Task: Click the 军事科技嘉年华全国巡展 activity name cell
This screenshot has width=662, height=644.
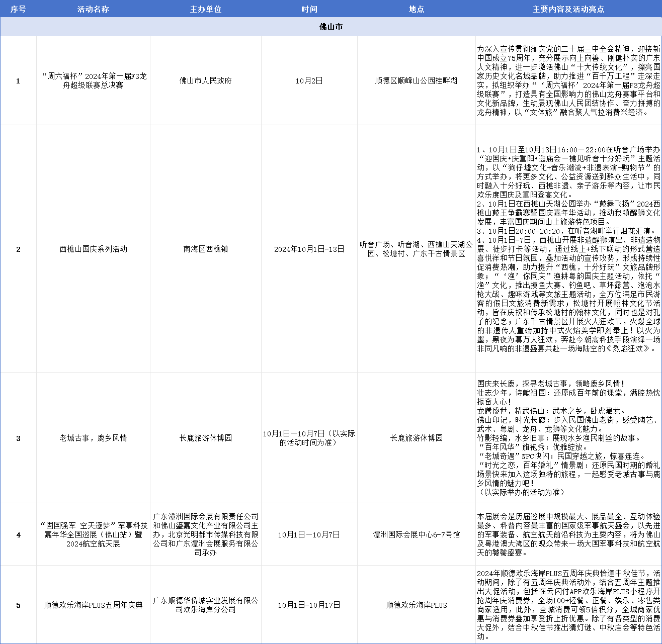Action: 93,534
